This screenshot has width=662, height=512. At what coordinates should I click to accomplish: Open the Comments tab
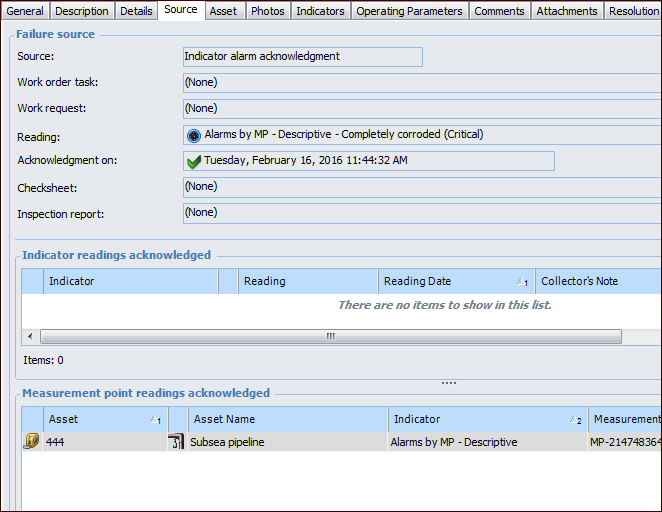(499, 11)
